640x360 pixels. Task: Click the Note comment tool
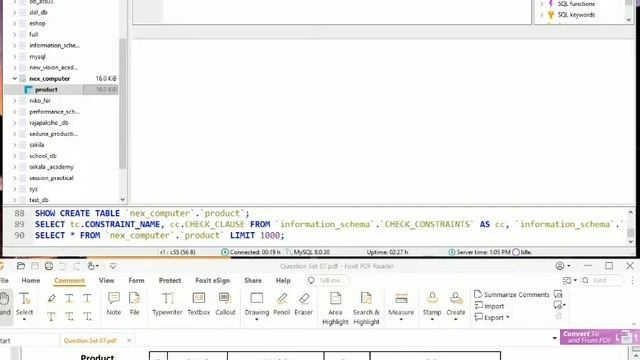[113, 304]
